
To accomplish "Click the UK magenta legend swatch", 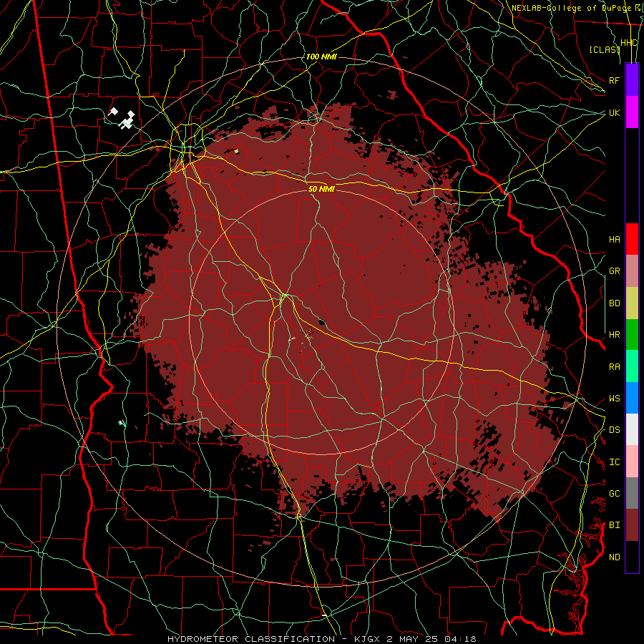I will click(x=632, y=112).
